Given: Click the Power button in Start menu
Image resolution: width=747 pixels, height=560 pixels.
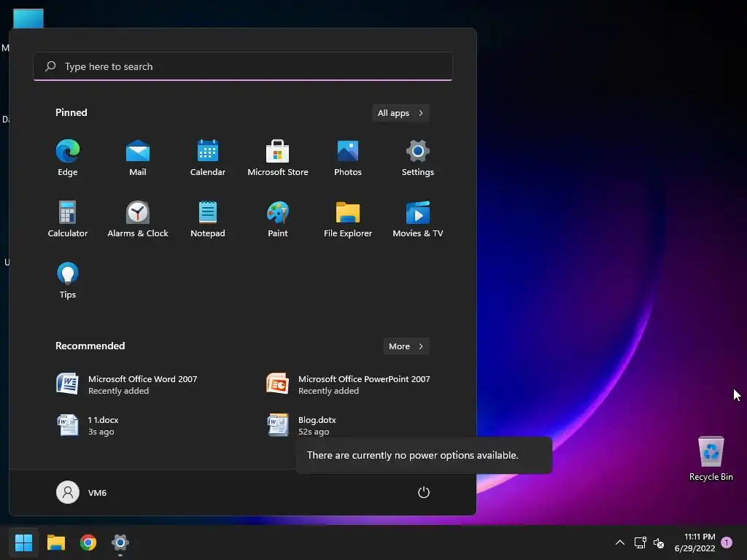Looking at the screenshot, I should click(x=424, y=492).
